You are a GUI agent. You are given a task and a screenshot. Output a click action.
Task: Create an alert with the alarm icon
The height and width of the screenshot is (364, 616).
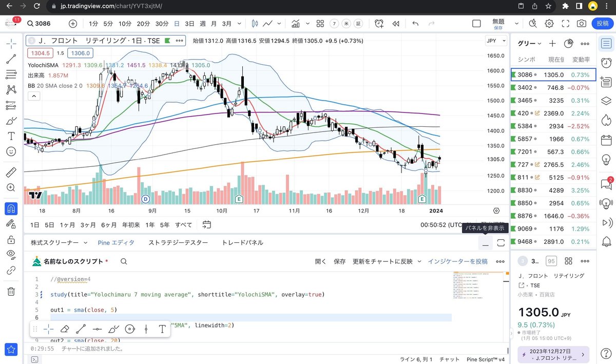[x=379, y=24]
